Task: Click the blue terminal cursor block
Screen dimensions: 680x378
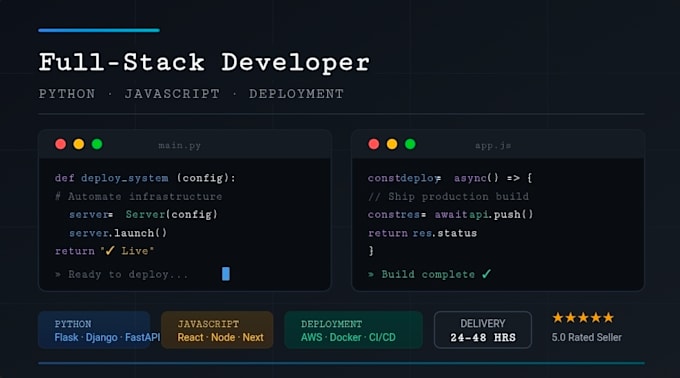Action: pos(226,274)
